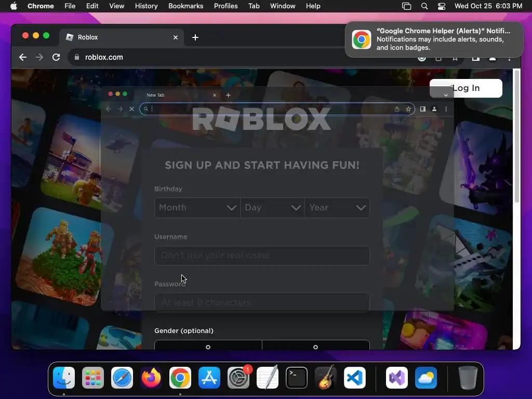Open the Profiles menu
This screenshot has height=399, width=532.
(225, 6)
